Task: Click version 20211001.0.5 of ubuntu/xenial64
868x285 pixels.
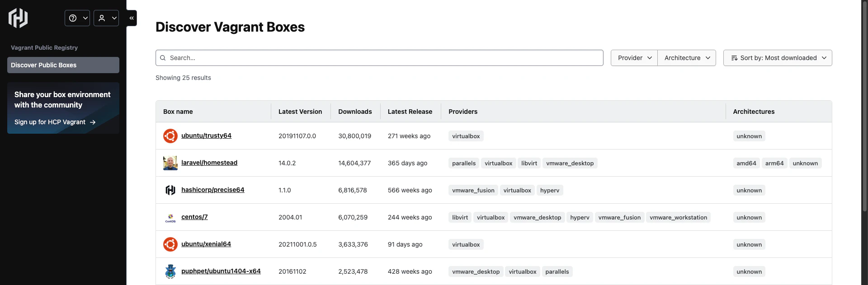Action: (297, 244)
